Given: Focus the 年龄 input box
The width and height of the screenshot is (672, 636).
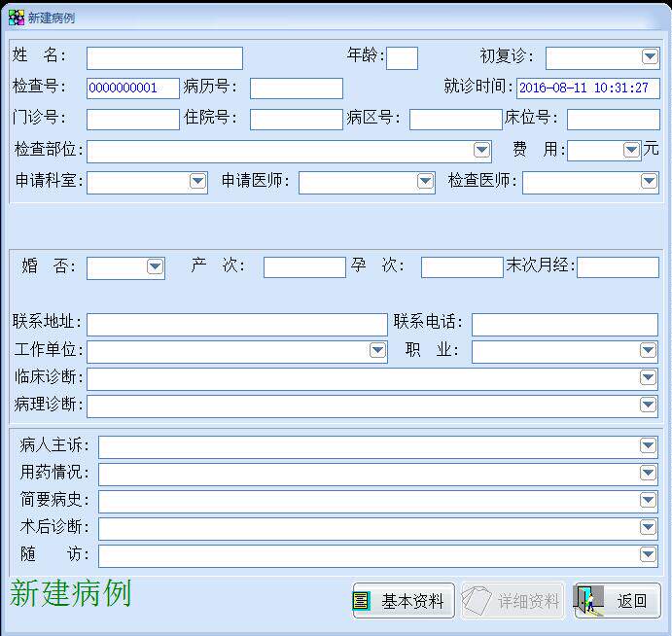Looking at the screenshot, I should [x=402, y=58].
